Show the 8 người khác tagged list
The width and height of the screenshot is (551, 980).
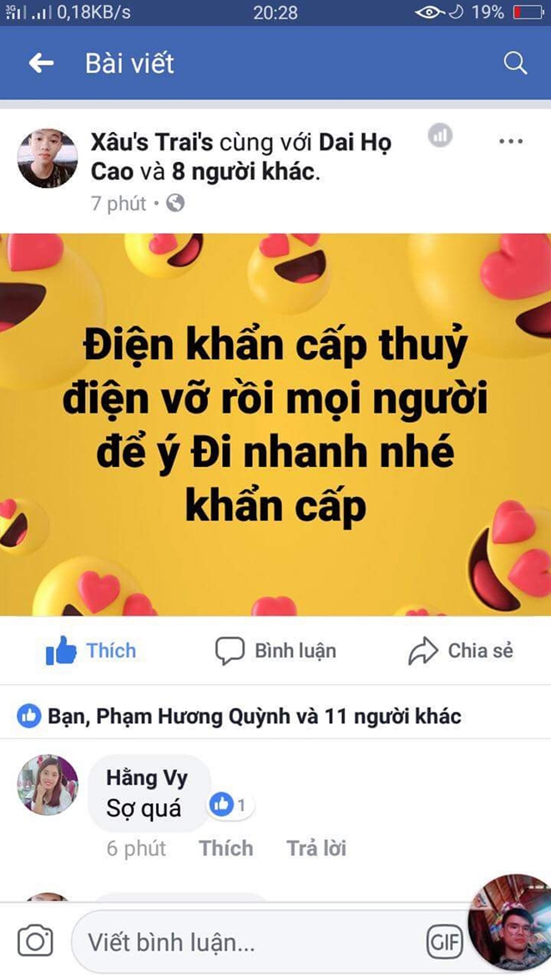click(x=243, y=171)
